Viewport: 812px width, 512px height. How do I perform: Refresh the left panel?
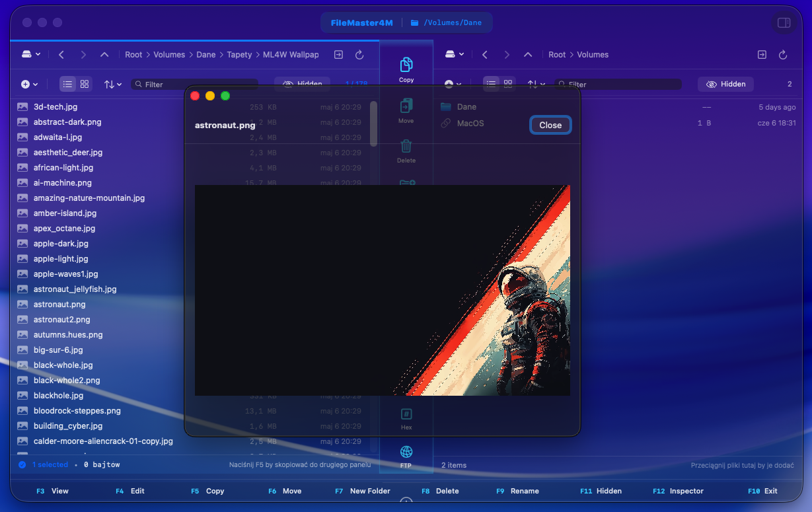[359, 55]
